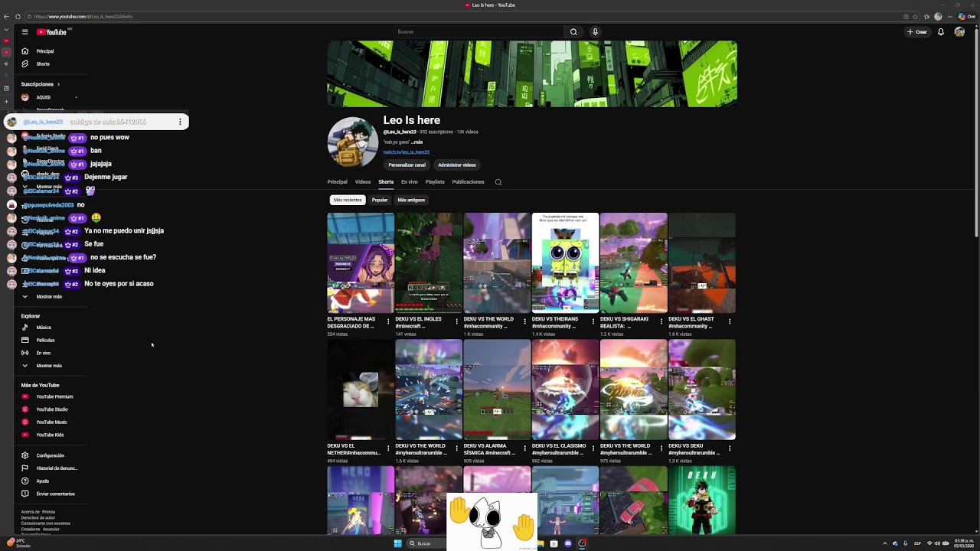Click the Crear button

[917, 32]
